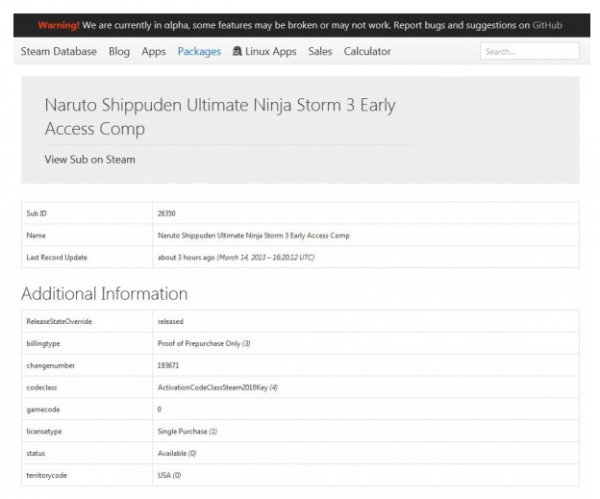Click the gamecode key cell
The width and height of the screenshot is (600, 499).
coord(87,409)
